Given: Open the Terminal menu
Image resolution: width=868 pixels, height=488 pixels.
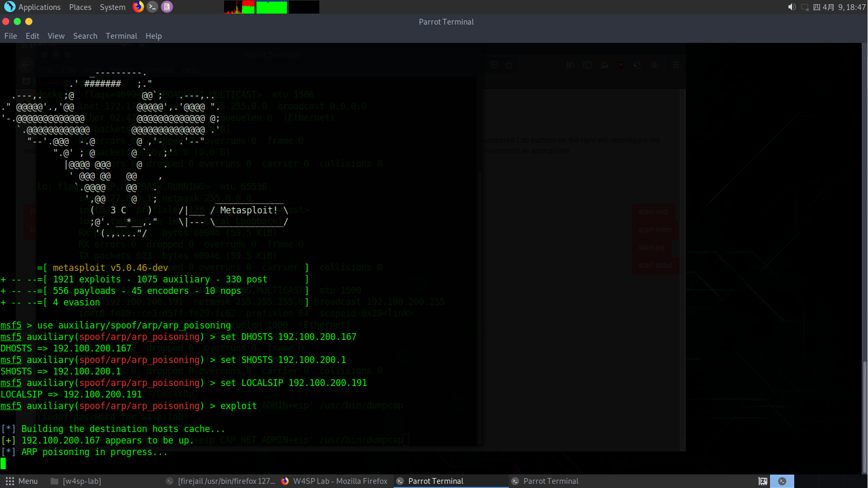Looking at the screenshot, I should coord(121,36).
